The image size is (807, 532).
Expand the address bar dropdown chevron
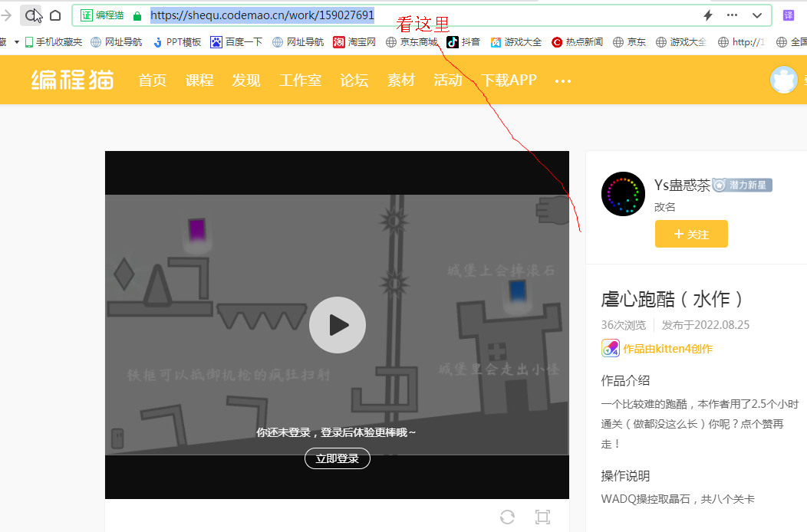[756, 15]
